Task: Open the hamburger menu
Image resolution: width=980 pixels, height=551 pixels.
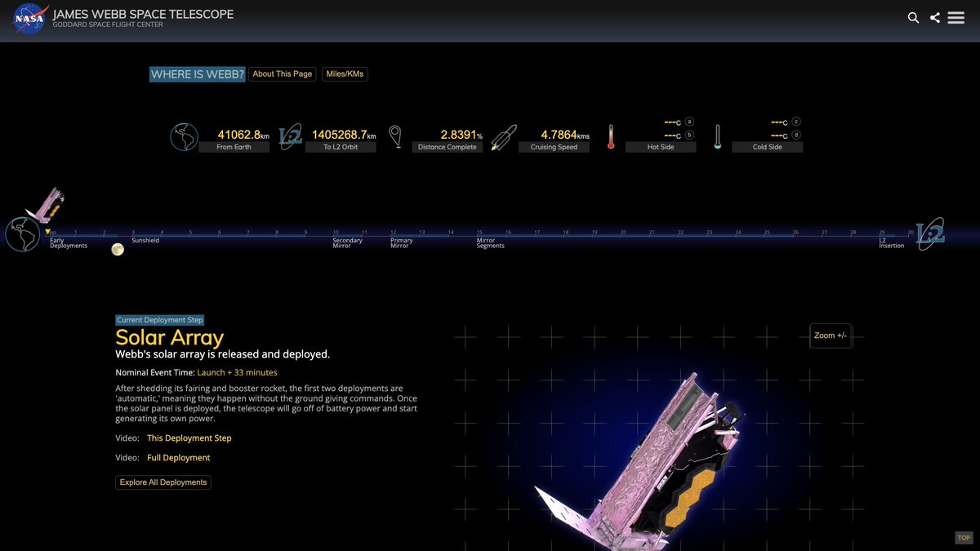Action: pyautogui.click(x=956, y=18)
